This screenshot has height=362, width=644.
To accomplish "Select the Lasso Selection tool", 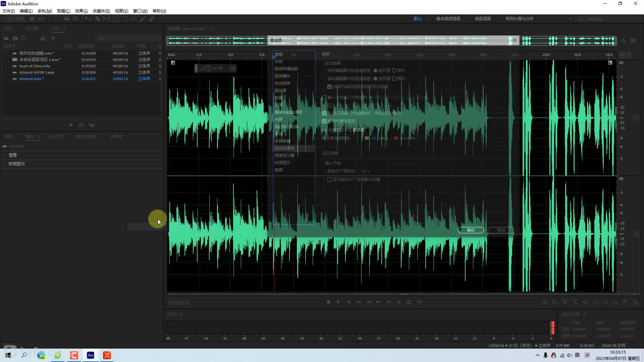I will point(133,18).
